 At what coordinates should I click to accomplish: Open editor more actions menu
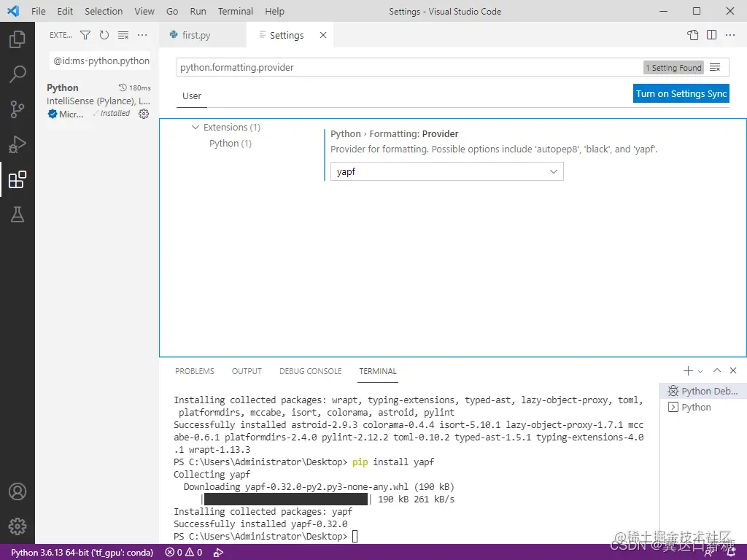(x=729, y=35)
